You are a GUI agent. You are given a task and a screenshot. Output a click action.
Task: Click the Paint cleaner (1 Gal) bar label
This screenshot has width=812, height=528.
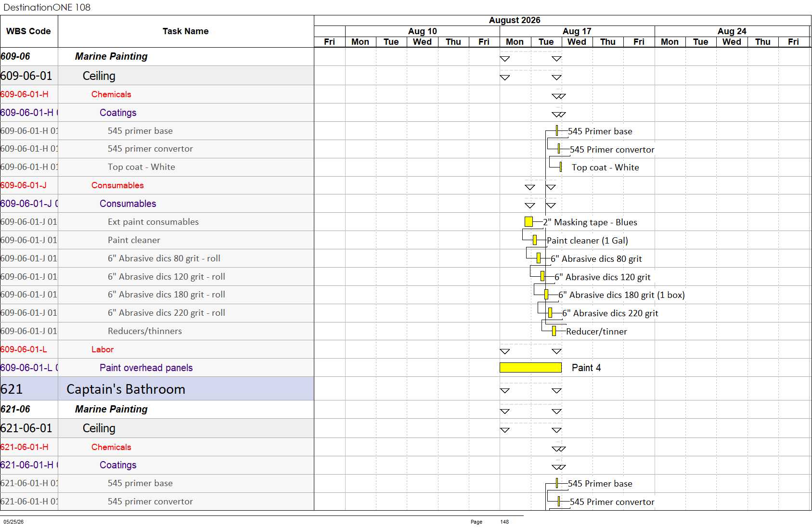coord(587,241)
